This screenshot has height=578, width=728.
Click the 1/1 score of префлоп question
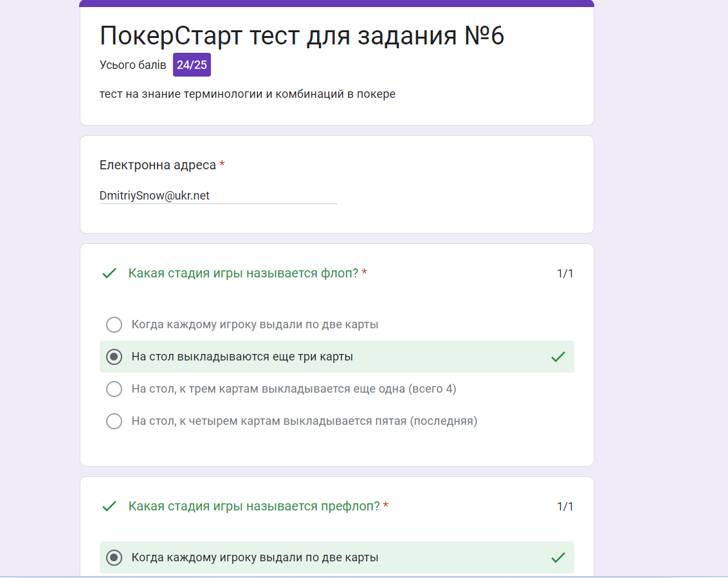tap(565, 507)
